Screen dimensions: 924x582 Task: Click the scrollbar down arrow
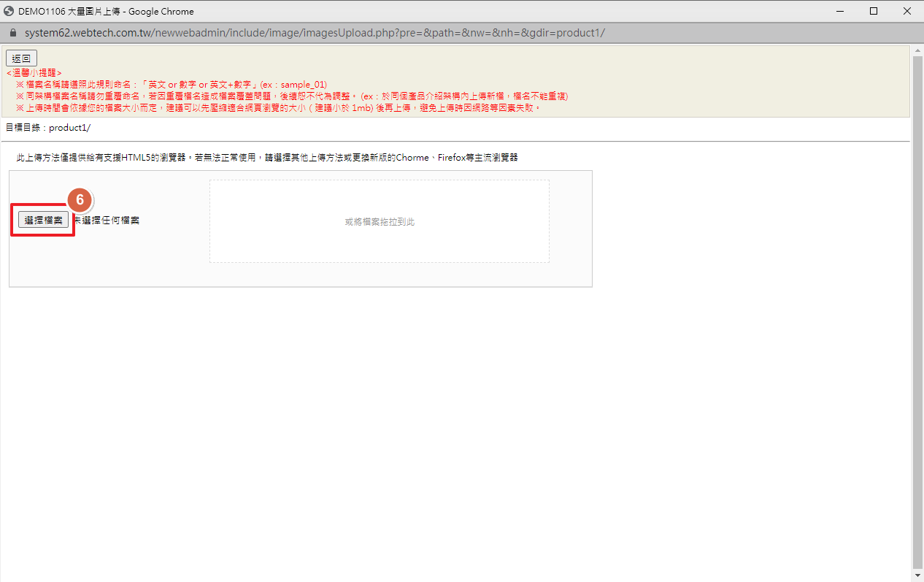[x=917, y=576]
